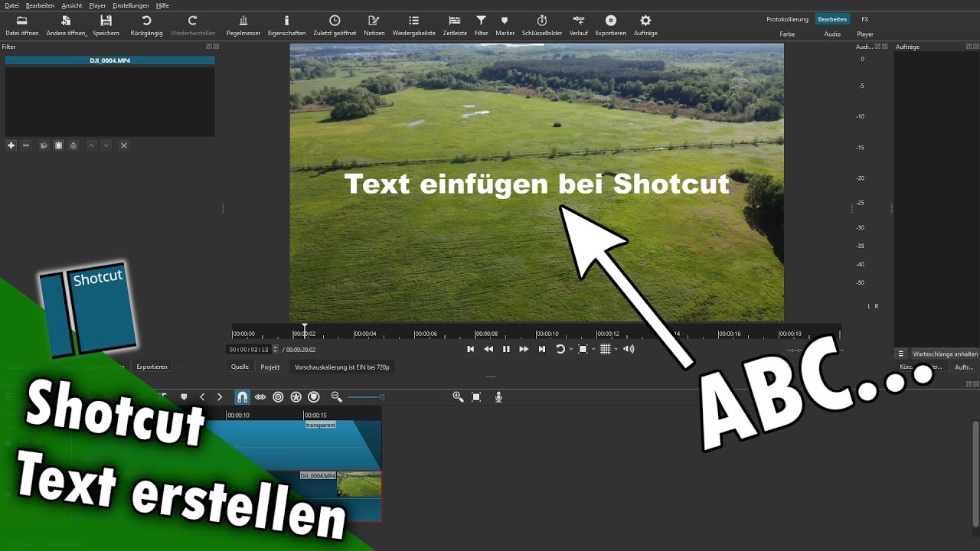This screenshot has height=551, width=980.
Task: Copy filters in the Filter panel
Action: [x=44, y=145]
